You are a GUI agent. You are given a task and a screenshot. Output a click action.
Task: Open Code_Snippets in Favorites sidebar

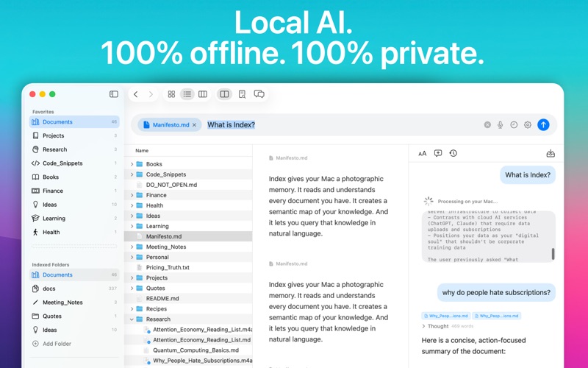[x=74, y=163]
